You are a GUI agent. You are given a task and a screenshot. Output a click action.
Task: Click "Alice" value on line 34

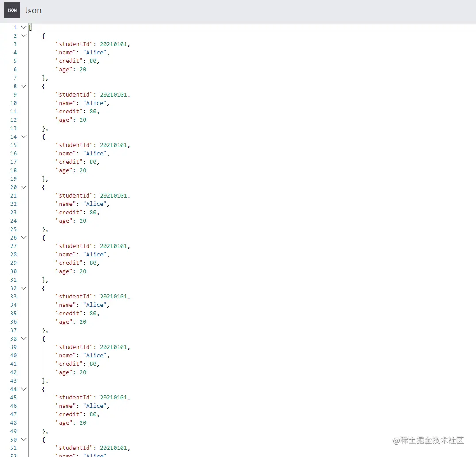[x=95, y=305]
